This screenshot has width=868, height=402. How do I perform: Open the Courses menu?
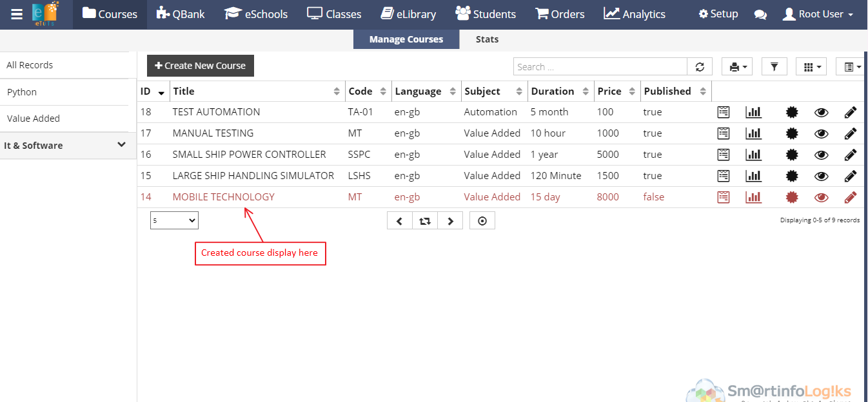[110, 14]
